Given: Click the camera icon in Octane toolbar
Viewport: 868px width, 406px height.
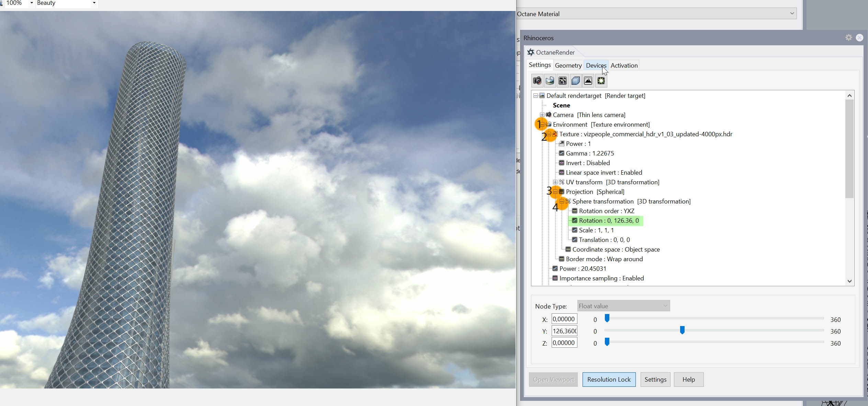Looking at the screenshot, I should pos(537,81).
